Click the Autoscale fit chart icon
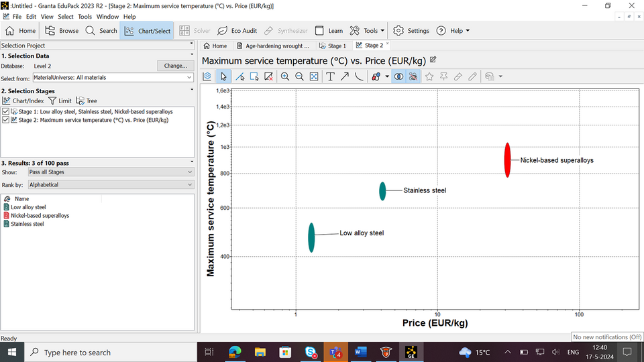Viewport: 644px width, 362px height. (313, 76)
